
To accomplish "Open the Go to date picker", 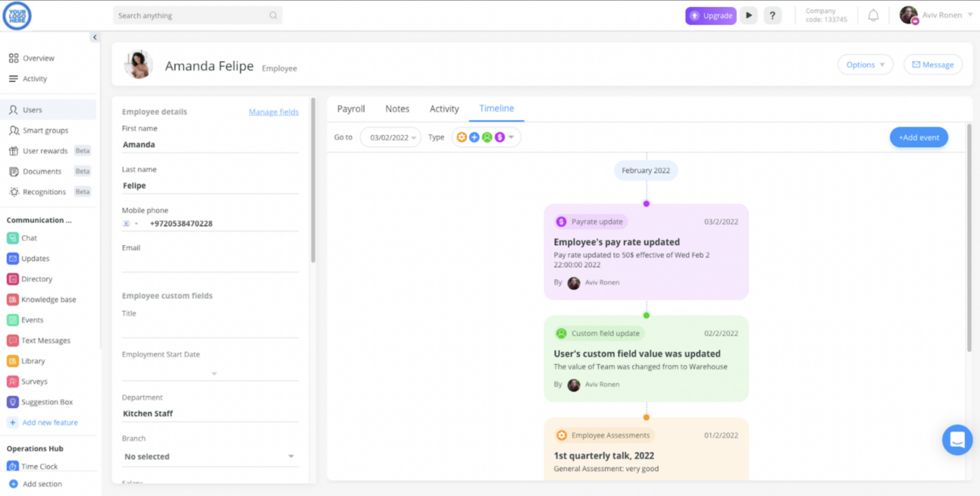I will click(x=390, y=136).
